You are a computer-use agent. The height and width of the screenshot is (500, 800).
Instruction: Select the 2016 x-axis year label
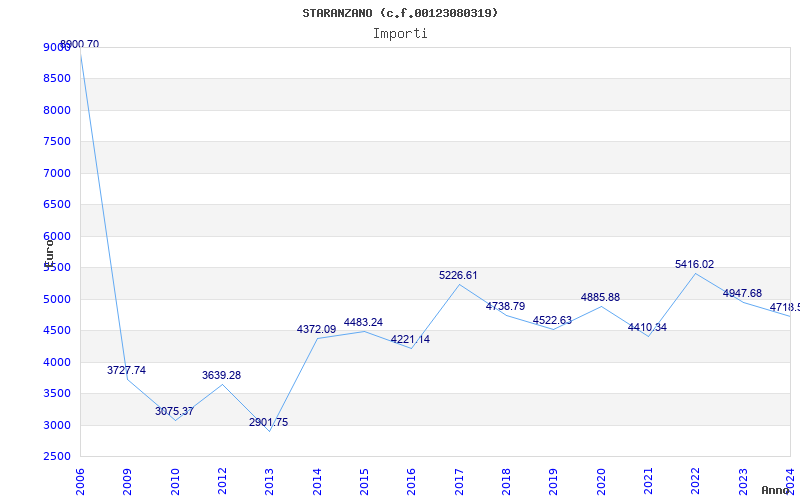(411, 481)
